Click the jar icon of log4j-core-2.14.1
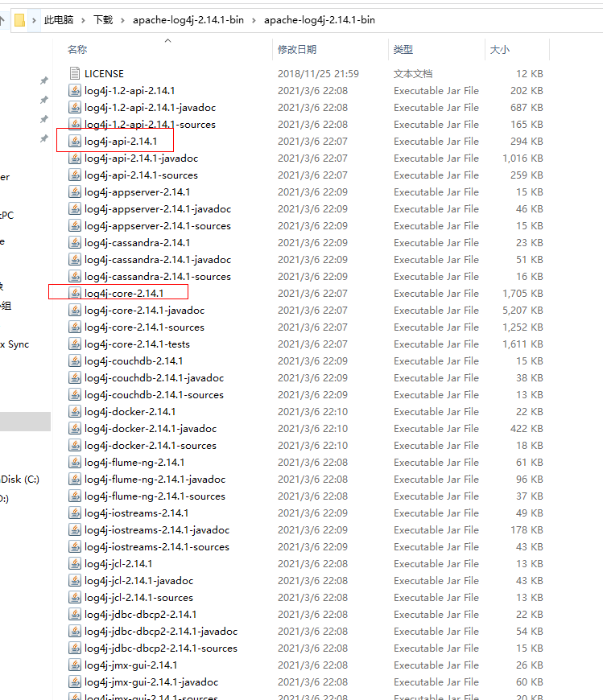This screenshot has width=603, height=700. (x=75, y=294)
